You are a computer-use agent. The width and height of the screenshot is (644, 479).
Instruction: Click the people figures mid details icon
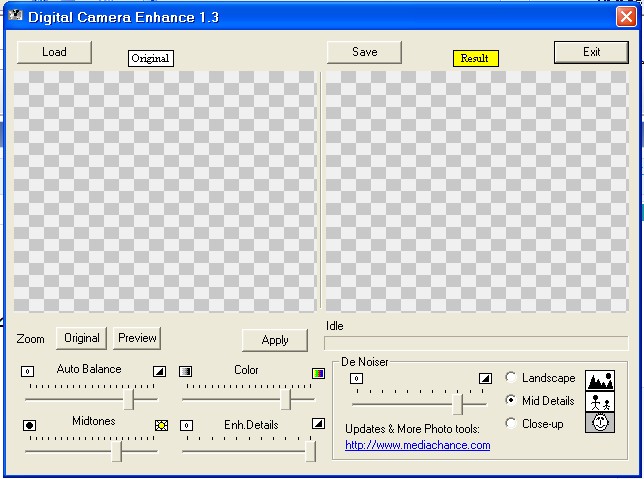[x=600, y=402]
